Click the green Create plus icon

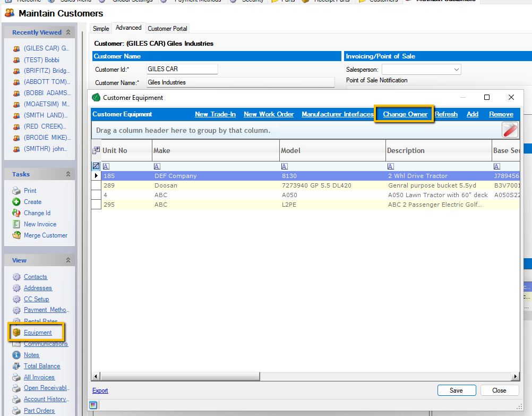click(x=16, y=202)
